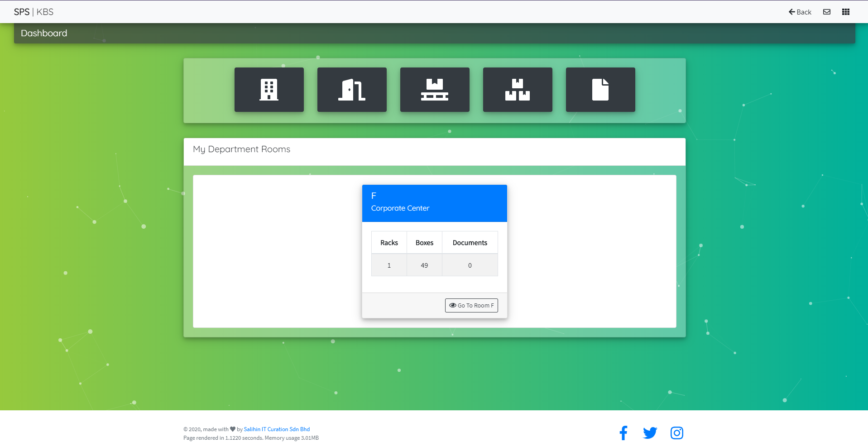Open the buildings tile icon
The image size is (868, 447).
[269, 90]
